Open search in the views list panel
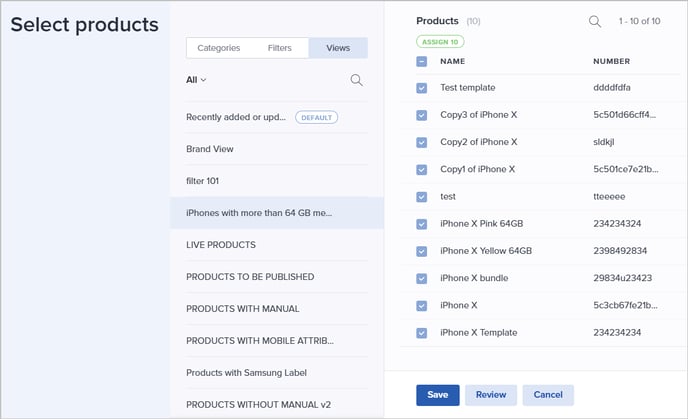Image resolution: width=688 pixels, height=419 pixels. [356, 80]
